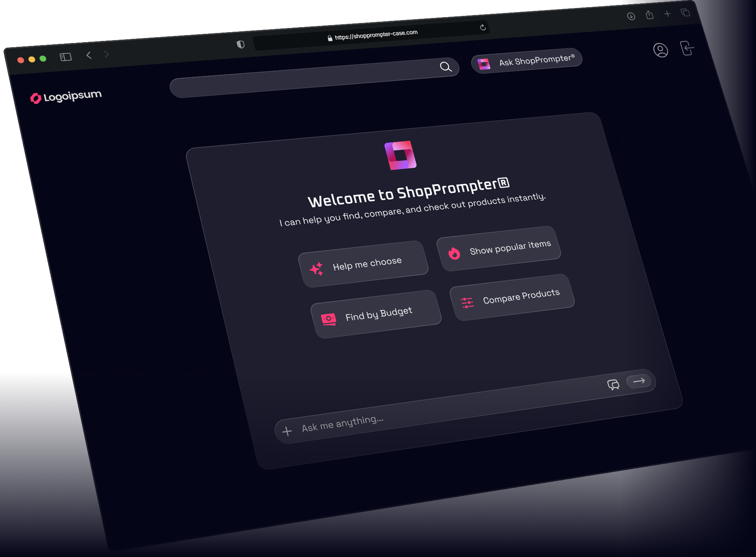Open the user profile icon

(660, 50)
